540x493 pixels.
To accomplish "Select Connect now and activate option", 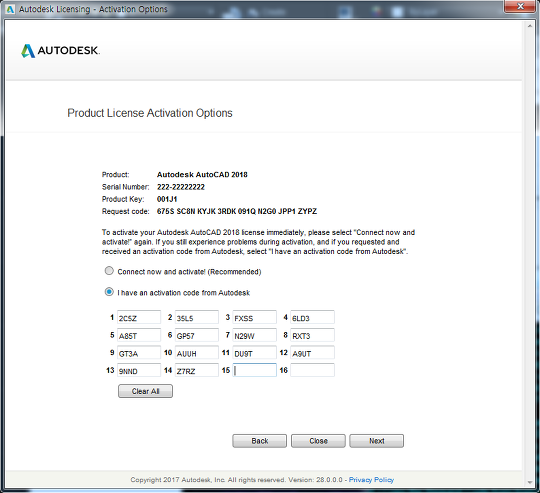I will tap(109, 271).
